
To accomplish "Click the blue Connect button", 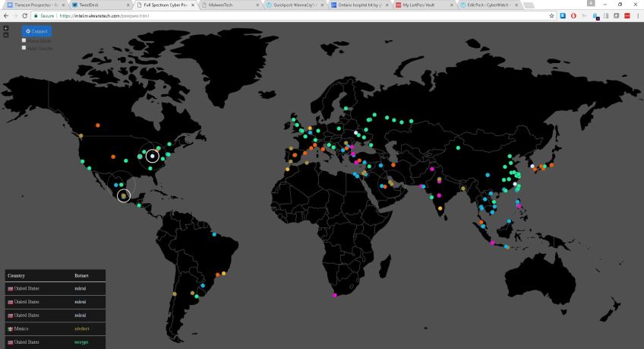I will click(x=36, y=31).
